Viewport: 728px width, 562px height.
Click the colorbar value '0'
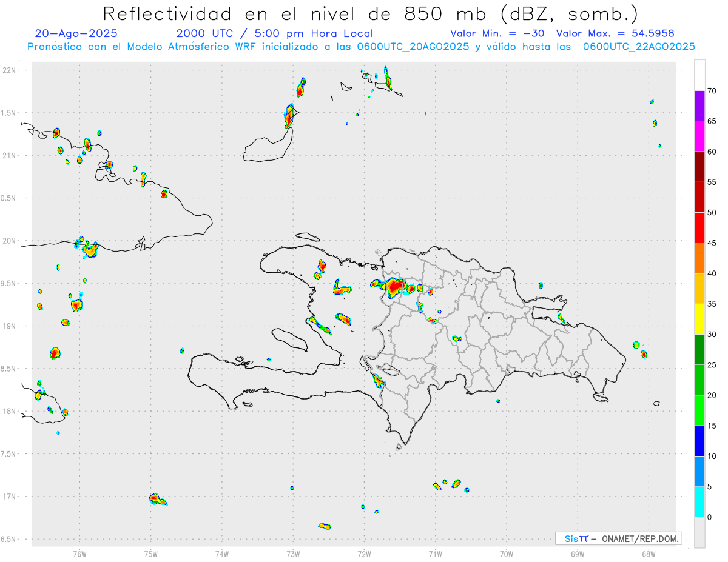click(709, 517)
